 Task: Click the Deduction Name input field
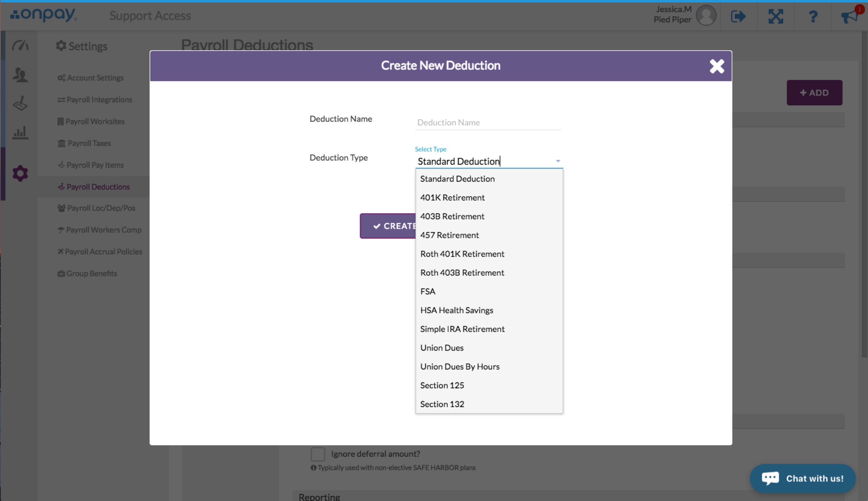488,122
